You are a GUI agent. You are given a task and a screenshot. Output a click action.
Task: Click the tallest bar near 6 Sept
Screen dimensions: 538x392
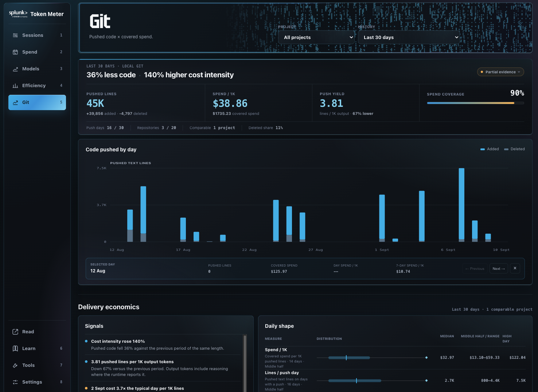pos(461,205)
